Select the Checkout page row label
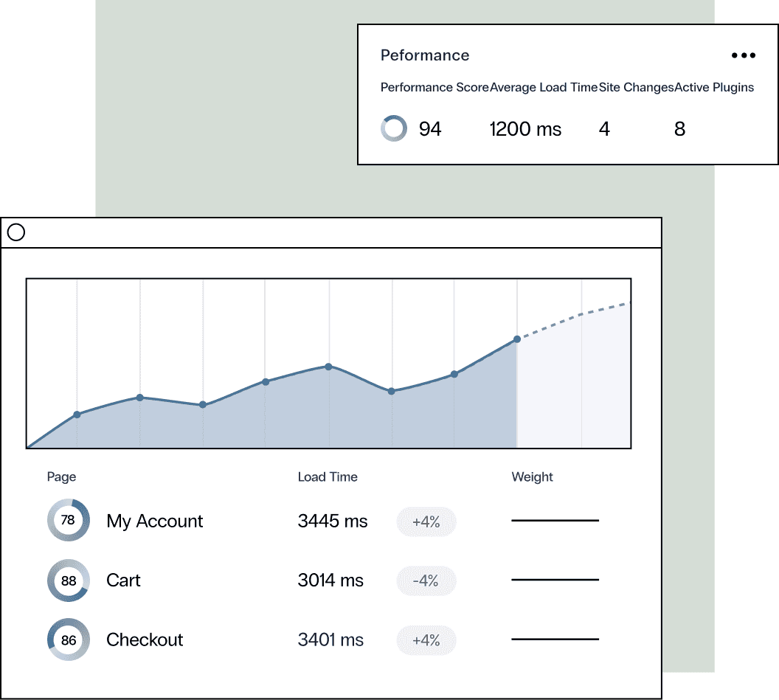Viewport: 779px width, 700px height. click(x=145, y=640)
